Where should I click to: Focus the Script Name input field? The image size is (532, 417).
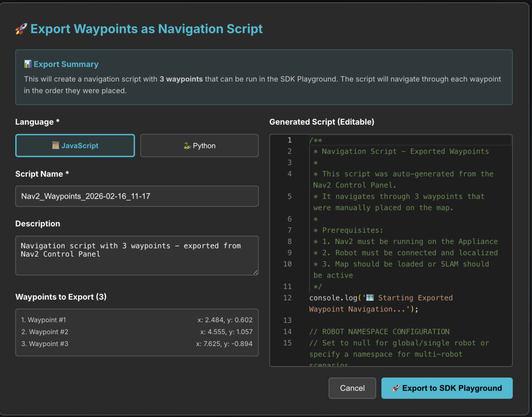coord(137,196)
